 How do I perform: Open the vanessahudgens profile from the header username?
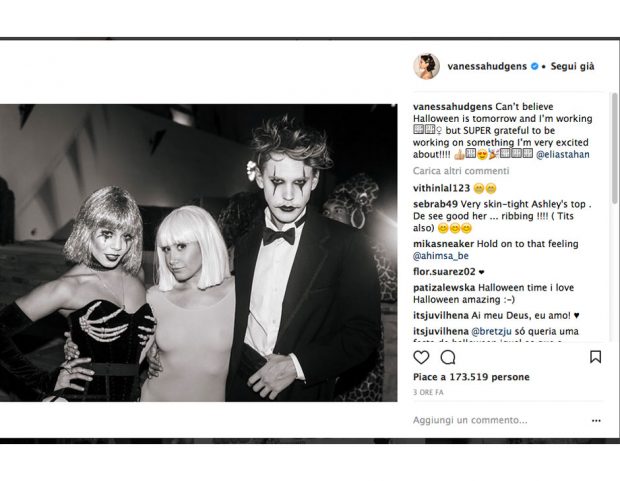coord(487,66)
